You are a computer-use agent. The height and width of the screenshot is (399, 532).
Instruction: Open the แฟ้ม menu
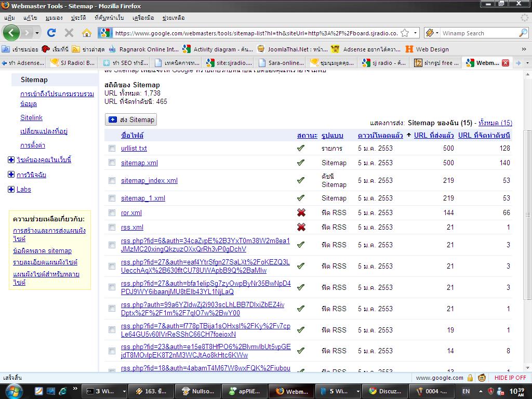click(9, 18)
